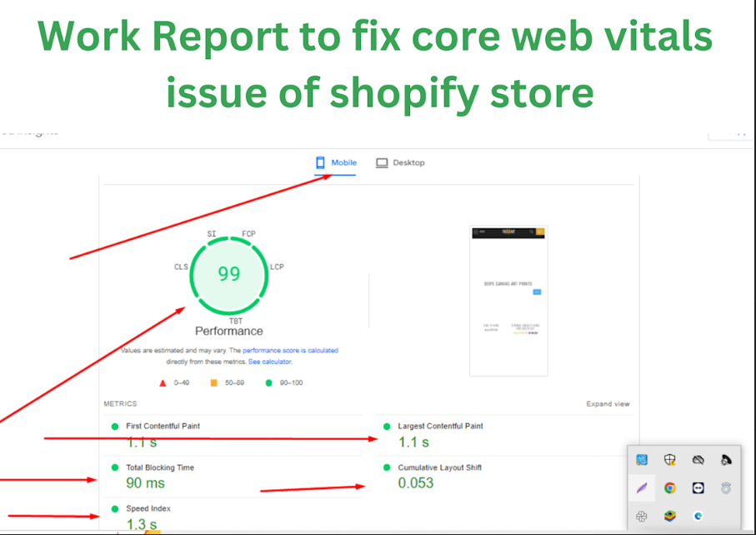The height and width of the screenshot is (535, 756).
Task: Click the 'Speed Index' metric label
Action: [148, 508]
